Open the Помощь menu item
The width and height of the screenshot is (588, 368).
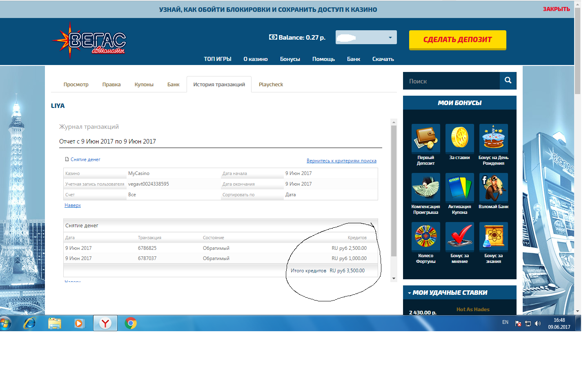pos(323,59)
